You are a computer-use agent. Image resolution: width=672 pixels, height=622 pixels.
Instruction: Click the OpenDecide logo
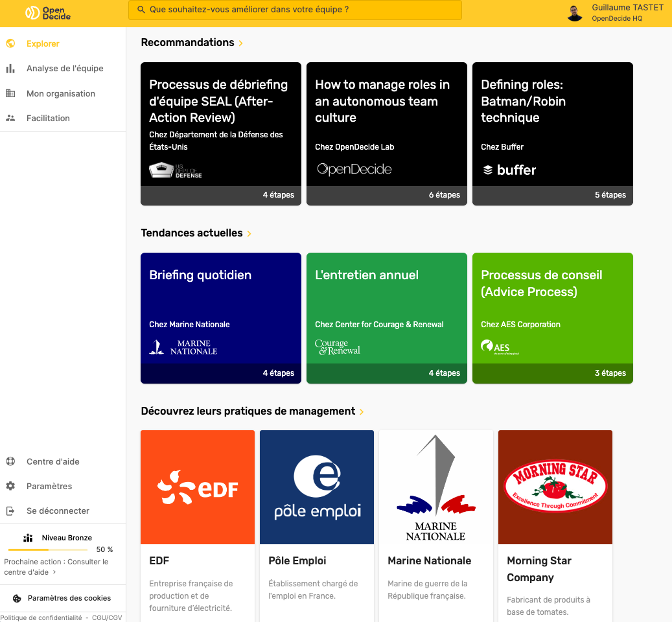pyautogui.click(x=47, y=13)
